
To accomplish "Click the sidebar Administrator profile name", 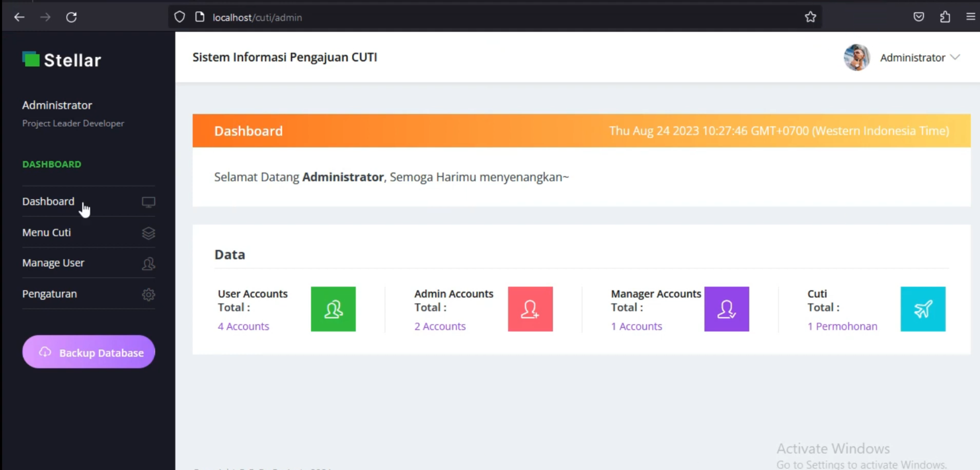I will point(57,105).
